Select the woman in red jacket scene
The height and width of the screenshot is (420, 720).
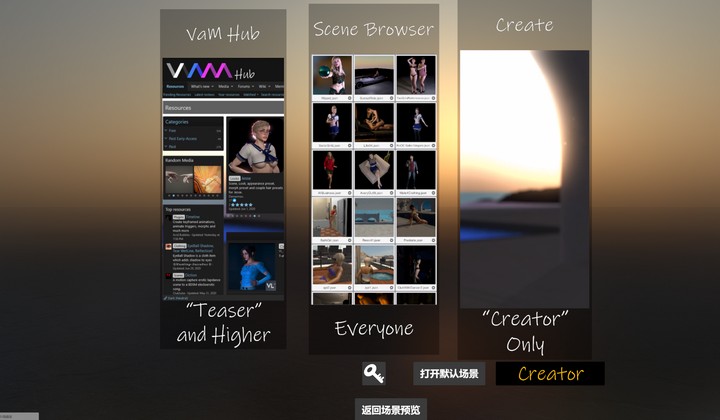click(x=332, y=170)
